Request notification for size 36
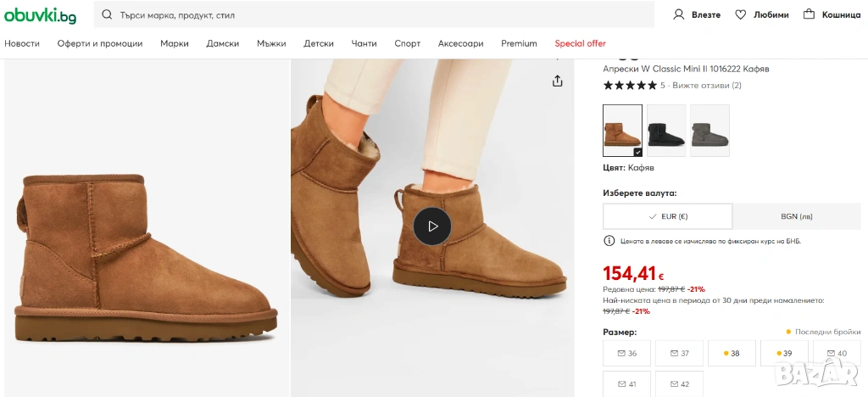The width and height of the screenshot is (868, 397). pyautogui.click(x=626, y=353)
